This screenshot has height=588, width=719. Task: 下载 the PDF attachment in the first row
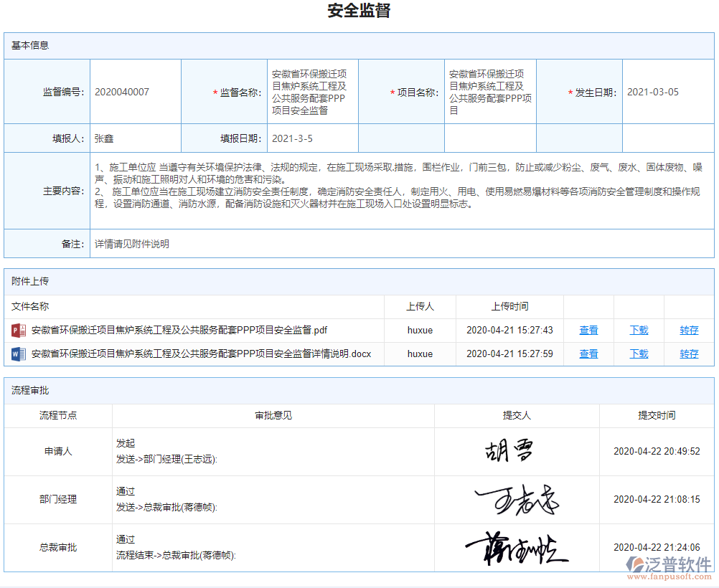[639, 330]
